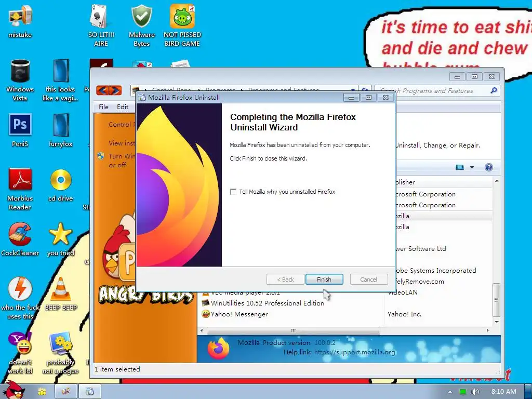Select the 'this looks like a vagi..' icon
The image size is (532, 399).
pyautogui.click(x=60, y=79)
